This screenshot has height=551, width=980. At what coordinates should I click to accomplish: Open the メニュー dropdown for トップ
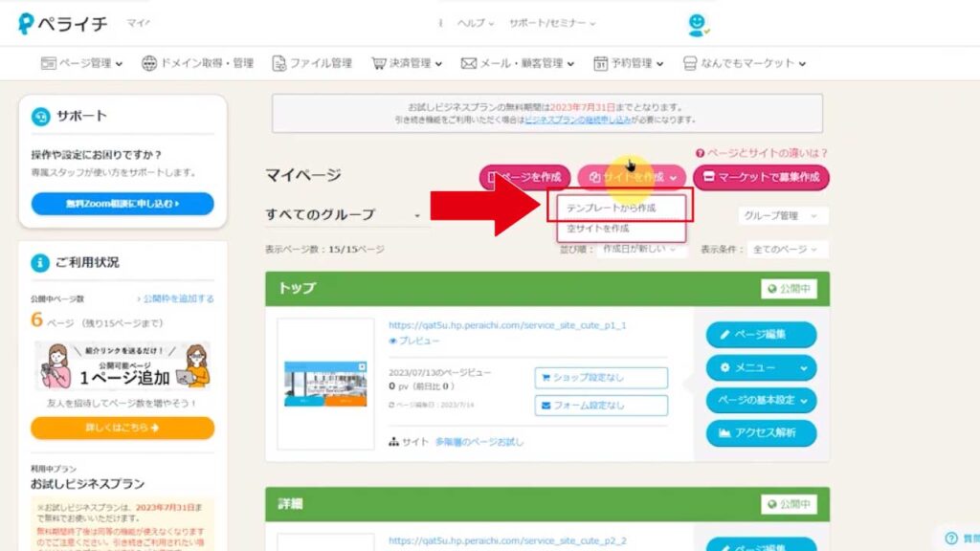(x=761, y=368)
